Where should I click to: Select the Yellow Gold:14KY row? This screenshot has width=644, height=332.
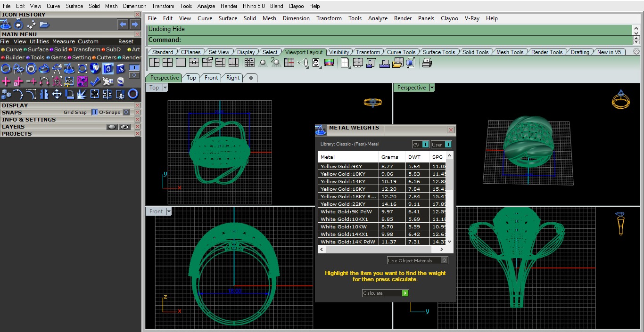(x=382, y=181)
